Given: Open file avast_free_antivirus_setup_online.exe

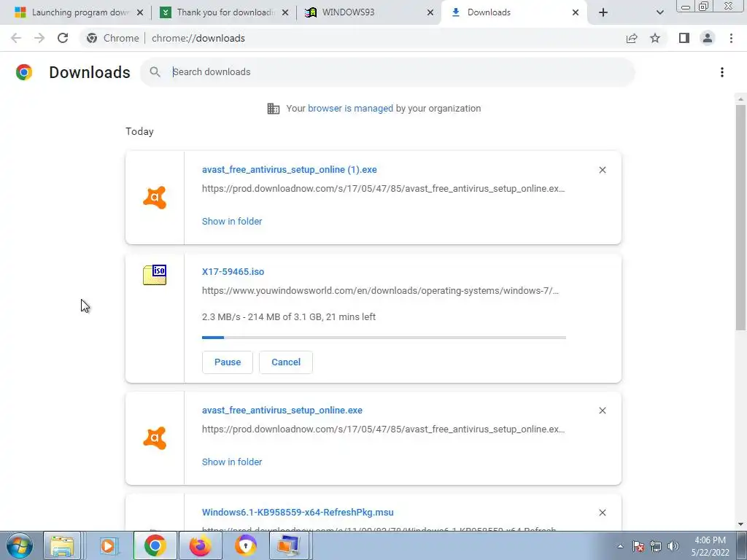Looking at the screenshot, I should [282, 410].
